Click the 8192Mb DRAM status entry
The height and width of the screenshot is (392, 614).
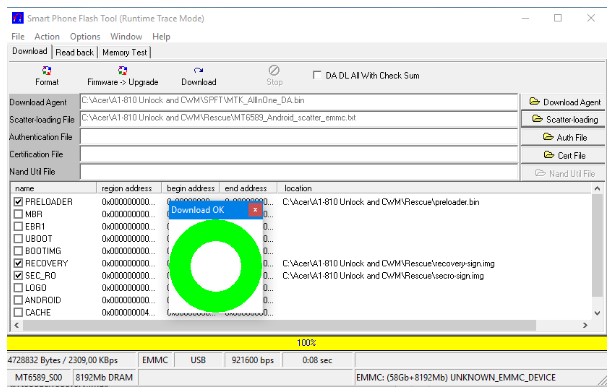tap(104, 378)
